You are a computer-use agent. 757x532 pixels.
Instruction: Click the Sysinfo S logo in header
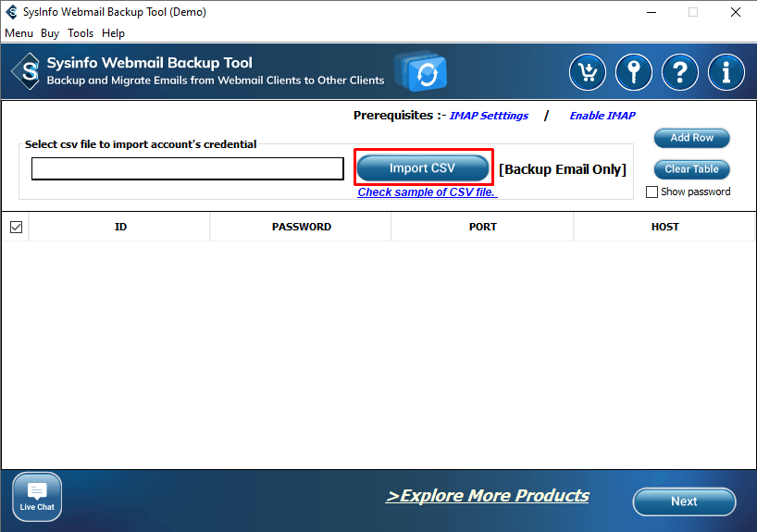(x=25, y=71)
